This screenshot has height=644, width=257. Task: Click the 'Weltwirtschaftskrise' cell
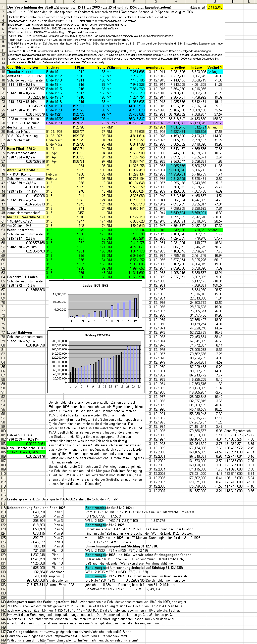[26, 153]
